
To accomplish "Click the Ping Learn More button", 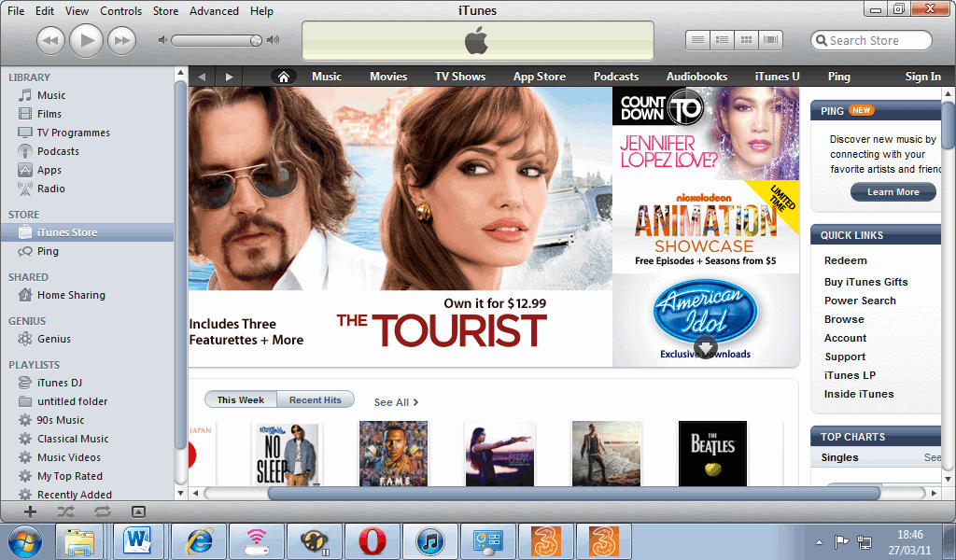I will 893,192.
